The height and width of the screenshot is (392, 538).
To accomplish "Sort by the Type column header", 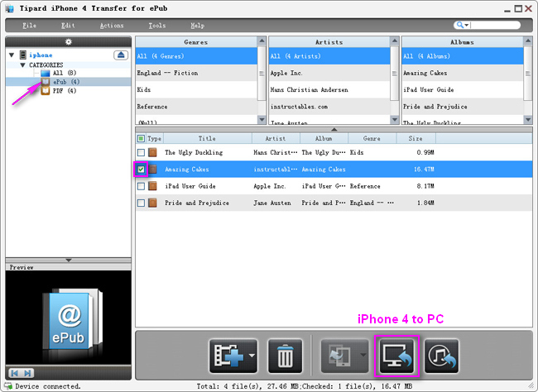I will pos(155,139).
